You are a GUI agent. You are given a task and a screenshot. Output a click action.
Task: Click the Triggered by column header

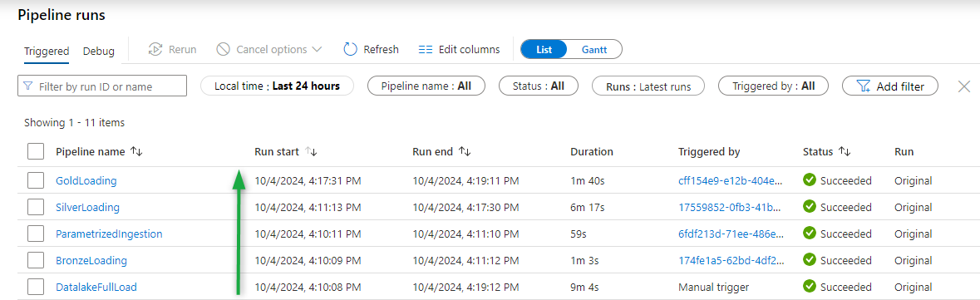pyautogui.click(x=709, y=151)
